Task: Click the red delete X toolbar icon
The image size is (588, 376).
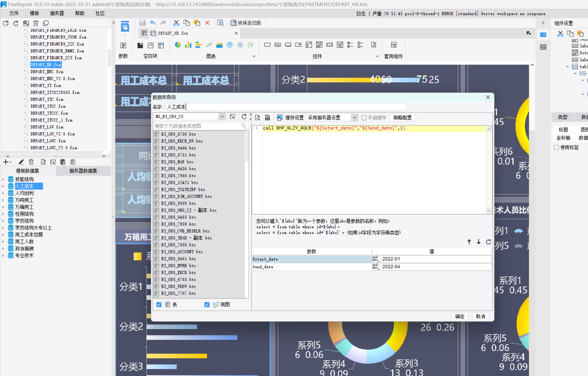Action: (207, 23)
